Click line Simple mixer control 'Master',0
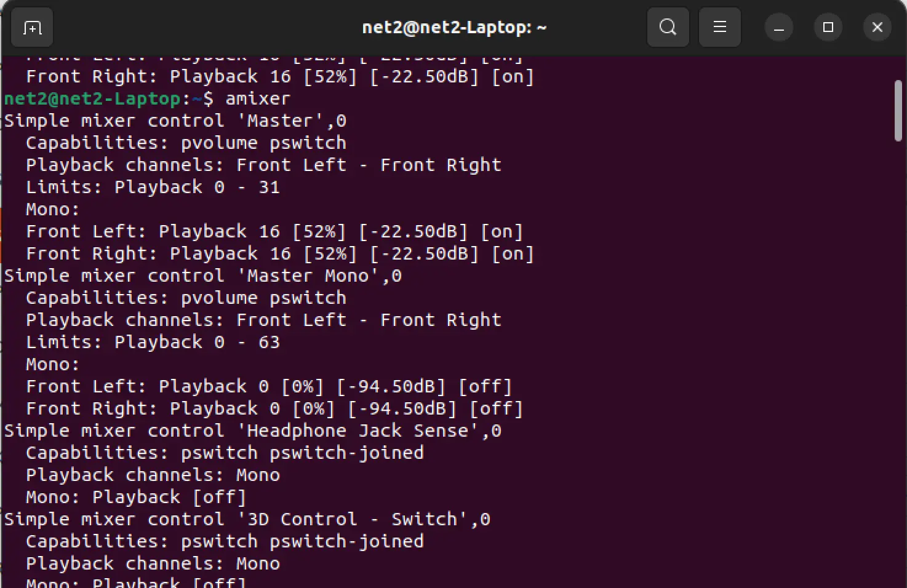Screen dimensions: 907x588 click(175, 121)
